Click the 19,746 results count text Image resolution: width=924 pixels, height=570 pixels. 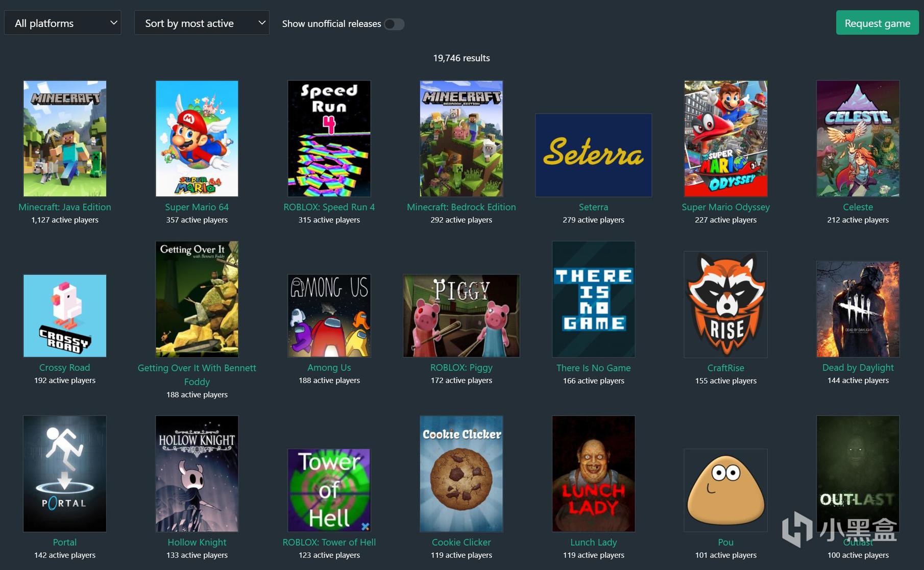pyautogui.click(x=461, y=58)
